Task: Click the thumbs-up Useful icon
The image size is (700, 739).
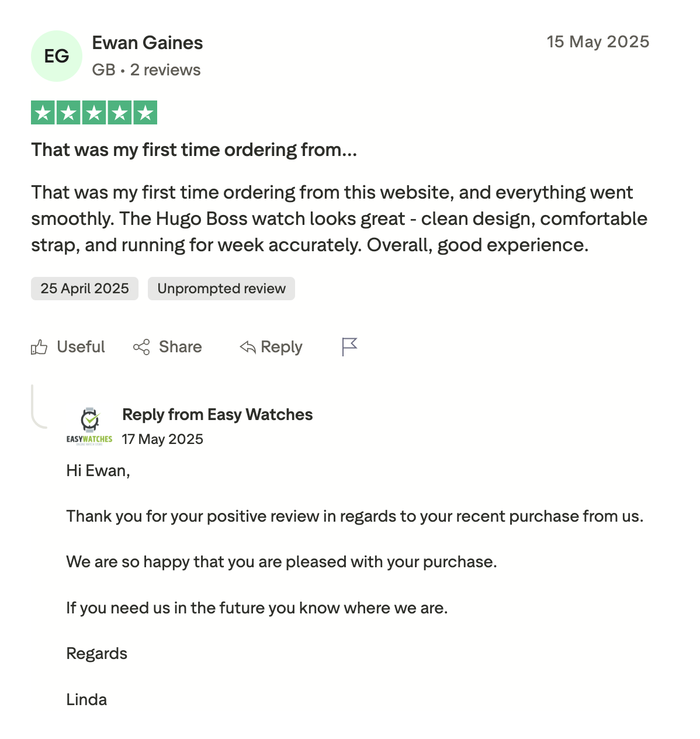Action: [39, 348]
